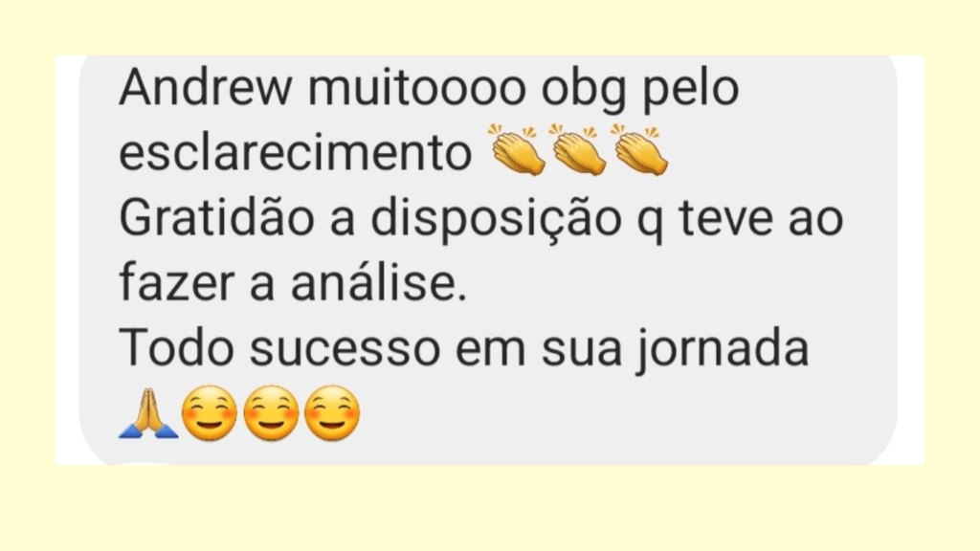Click the middle blushing smiley emoji

coord(271,413)
